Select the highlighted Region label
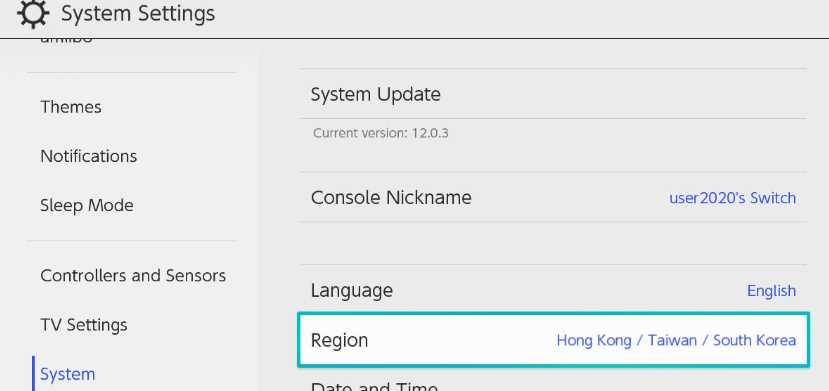Viewport: 829px width, 391px height. tap(339, 340)
